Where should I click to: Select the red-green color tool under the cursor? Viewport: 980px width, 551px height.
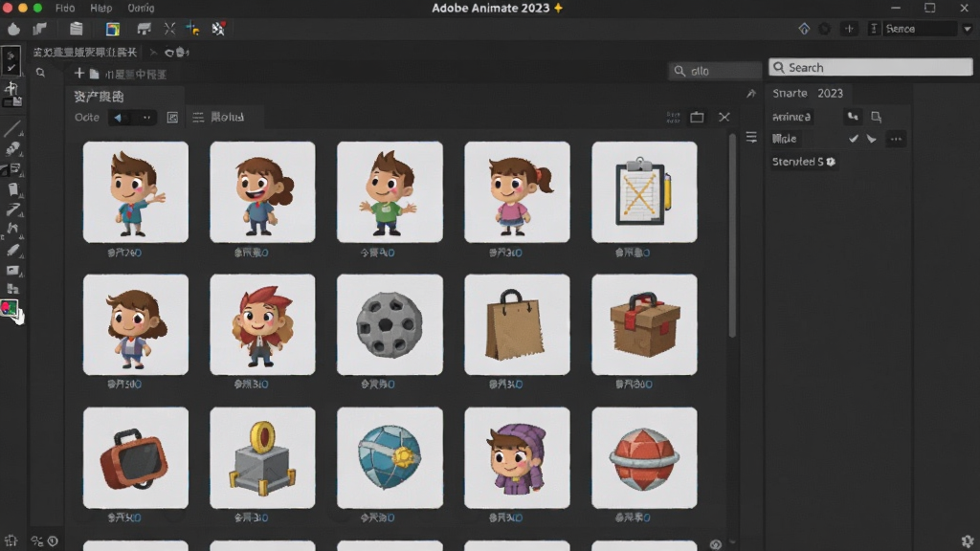[x=9, y=308]
